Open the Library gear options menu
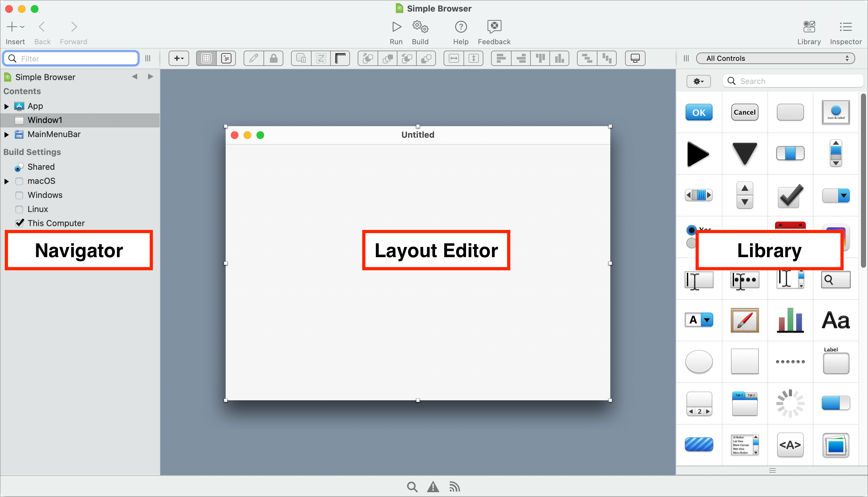This screenshot has width=868, height=497. (x=698, y=81)
